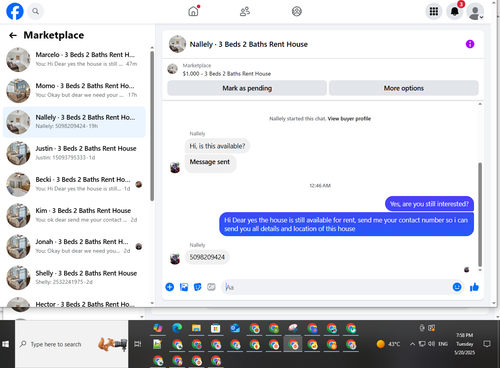Open the GIF picker icon
500x368 pixels.
(211, 287)
